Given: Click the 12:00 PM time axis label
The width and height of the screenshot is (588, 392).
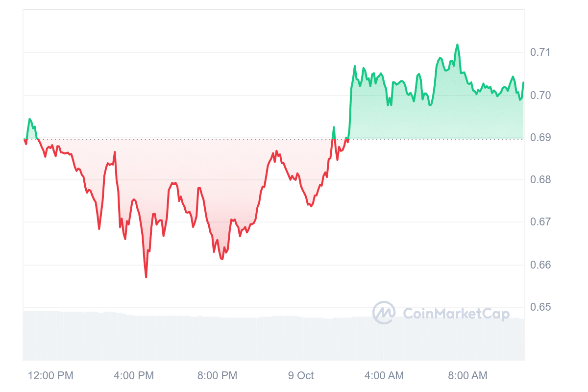Looking at the screenshot, I should click(50, 376).
